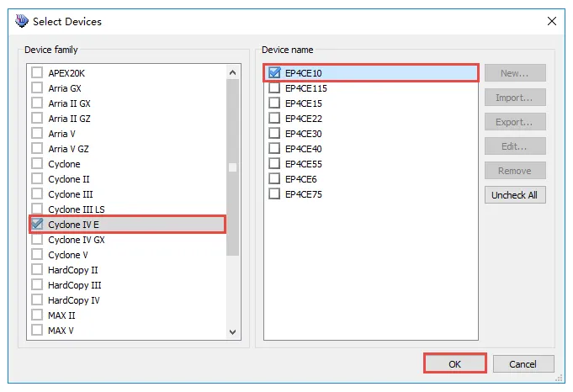Check the Arria II GZ family checkbox
The height and width of the screenshot is (392, 573).
[x=37, y=118]
